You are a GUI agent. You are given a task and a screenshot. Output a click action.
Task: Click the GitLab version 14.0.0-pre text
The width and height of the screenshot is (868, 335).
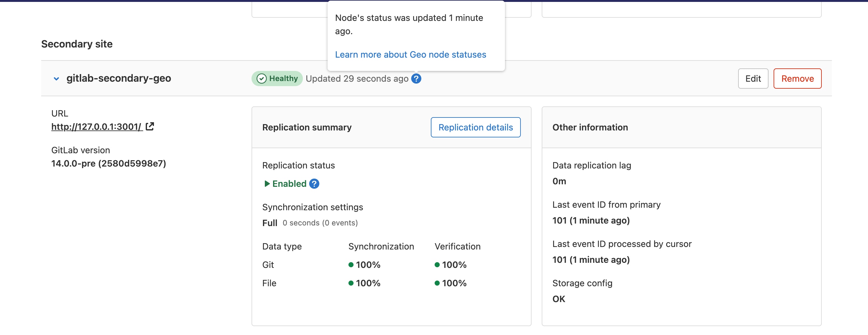coord(108,164)
